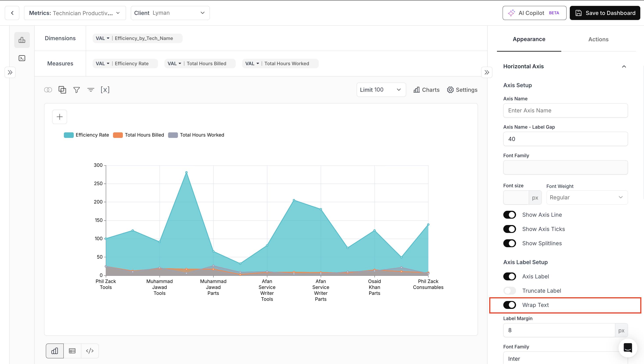
Task: Toggle Show Axis Ticks switch
Action: 509,229
